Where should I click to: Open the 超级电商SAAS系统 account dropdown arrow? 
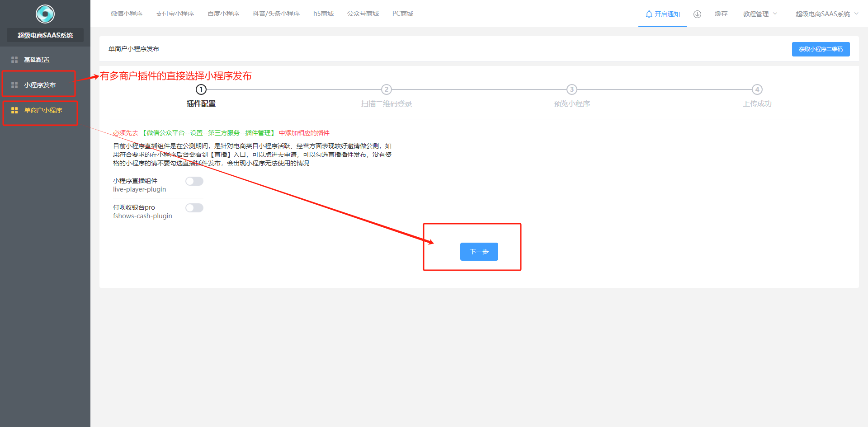856,14
